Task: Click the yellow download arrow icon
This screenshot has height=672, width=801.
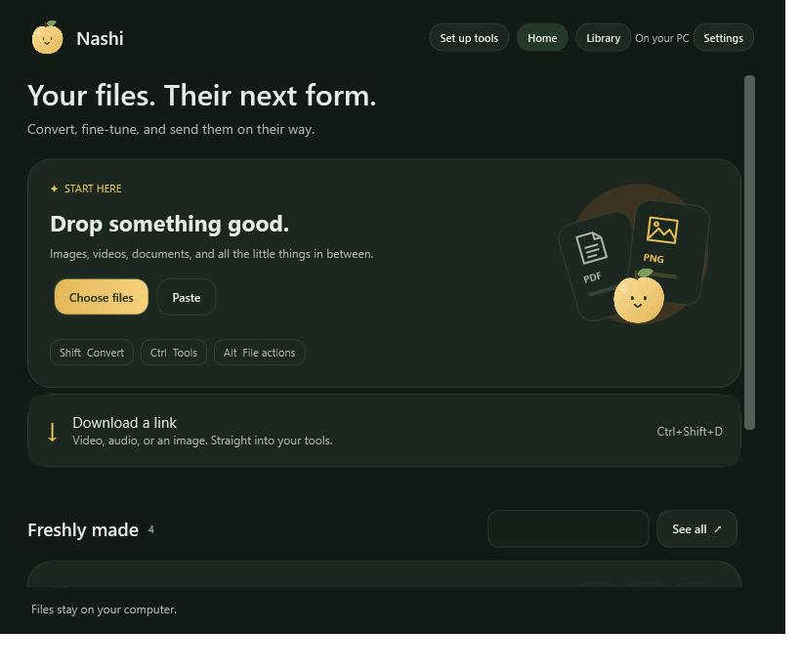Action: (x=52, y=432)
